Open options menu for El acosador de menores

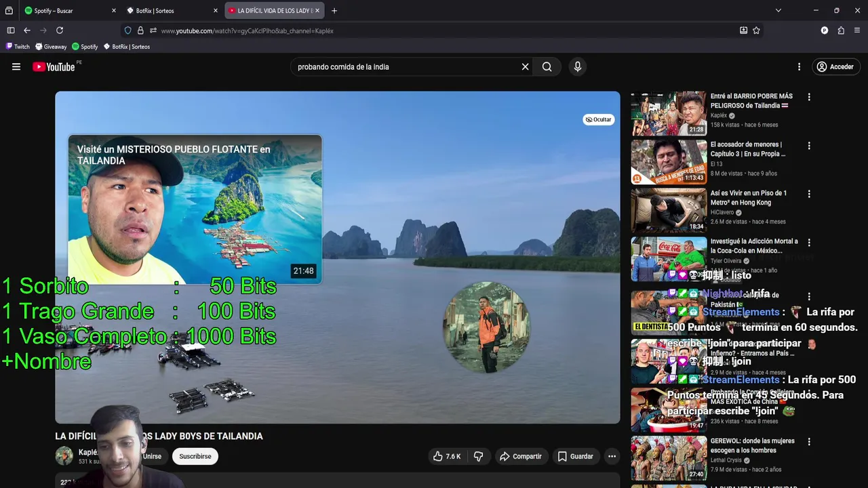tap(809, 146)
